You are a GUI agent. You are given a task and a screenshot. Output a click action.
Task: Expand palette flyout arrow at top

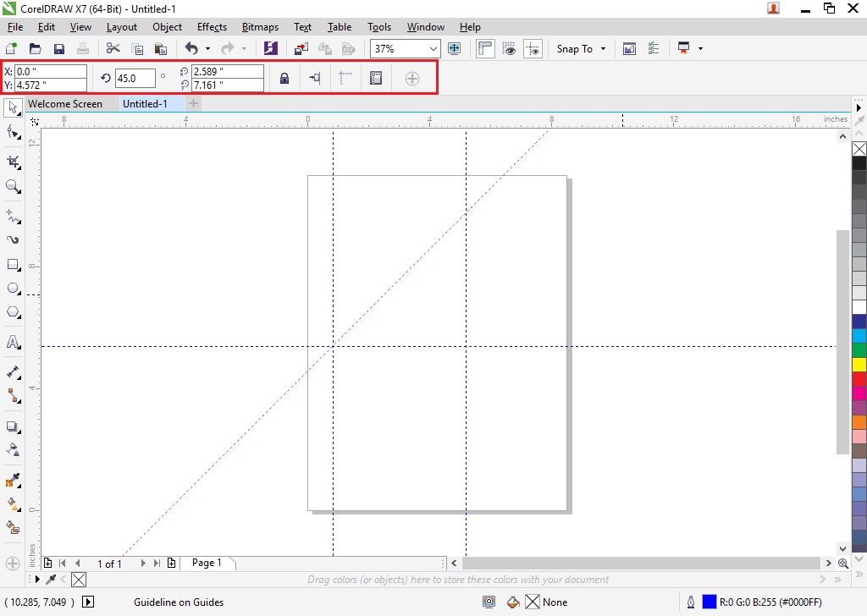point(859,107)
